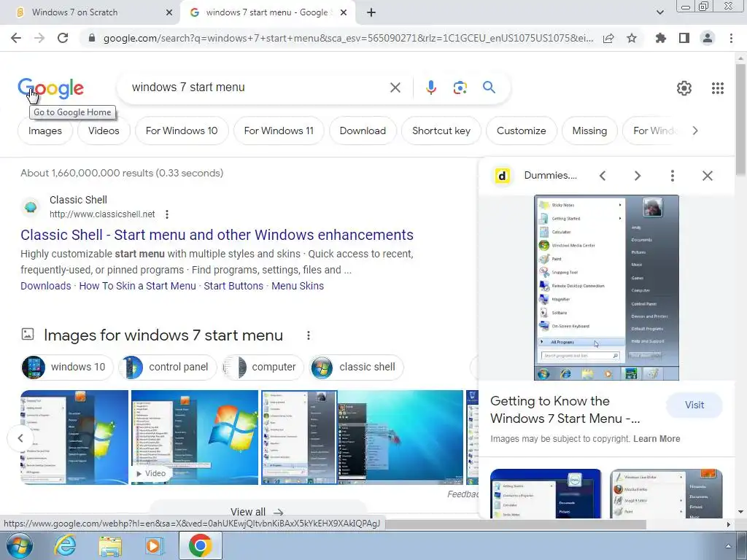Screen dimensions: 747x560
Task: Open the Chrome profile avatar
Action: (708, 38)
